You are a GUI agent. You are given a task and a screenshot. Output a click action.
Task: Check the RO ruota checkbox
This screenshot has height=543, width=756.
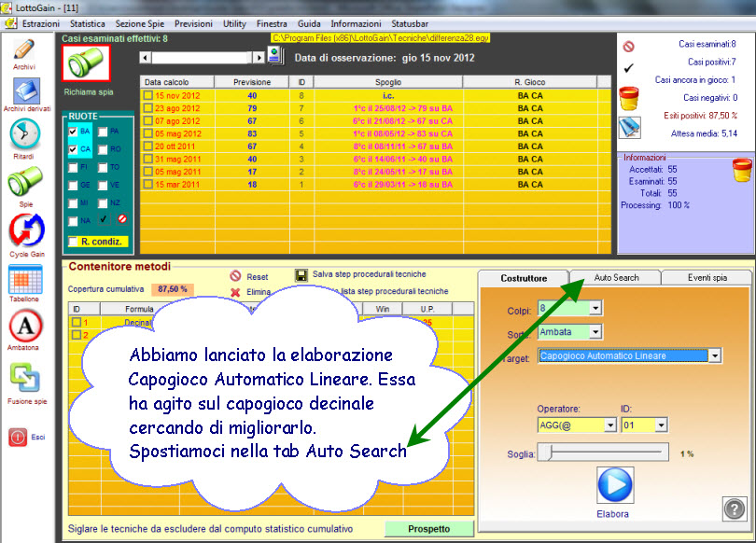tap(103, 149)
